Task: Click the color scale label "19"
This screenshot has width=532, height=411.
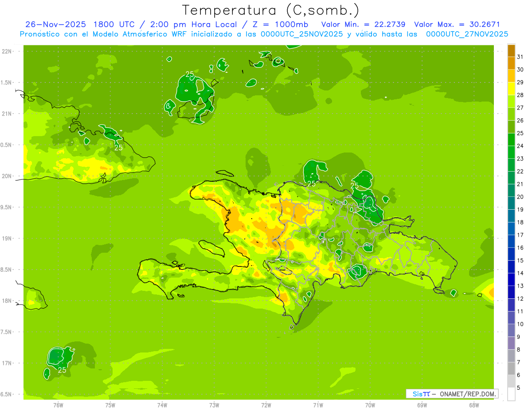Action: (520, 210)
